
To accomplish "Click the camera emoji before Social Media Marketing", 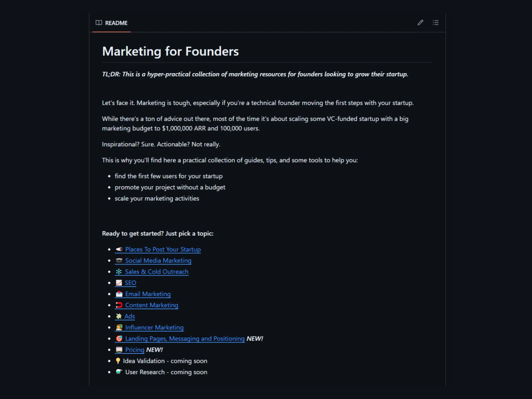I will coord(119,260).
